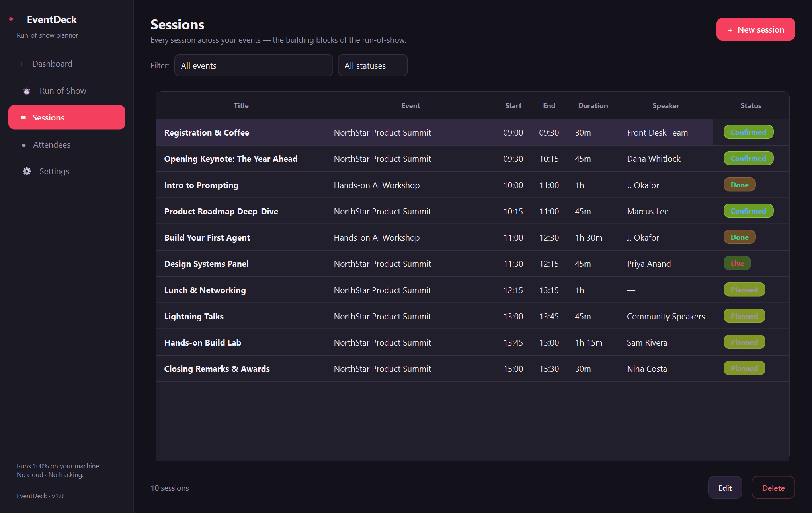Click the Duration column header

[x=593, y=106]
